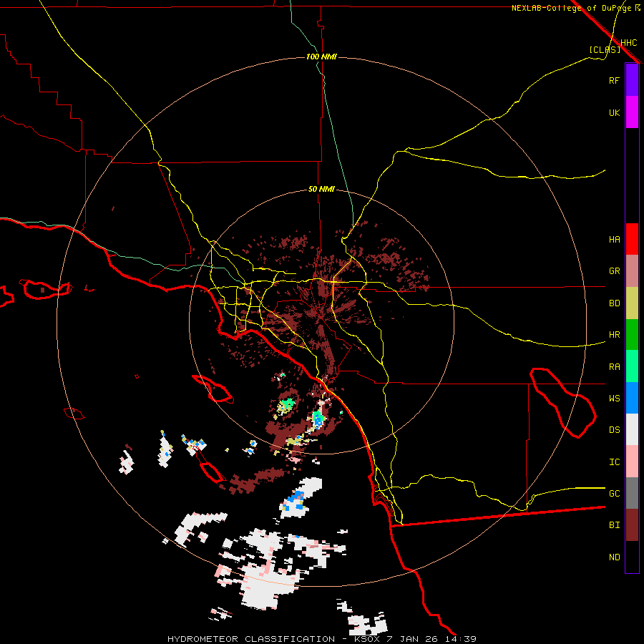Click the "BI" legend label

coord(614,525)
